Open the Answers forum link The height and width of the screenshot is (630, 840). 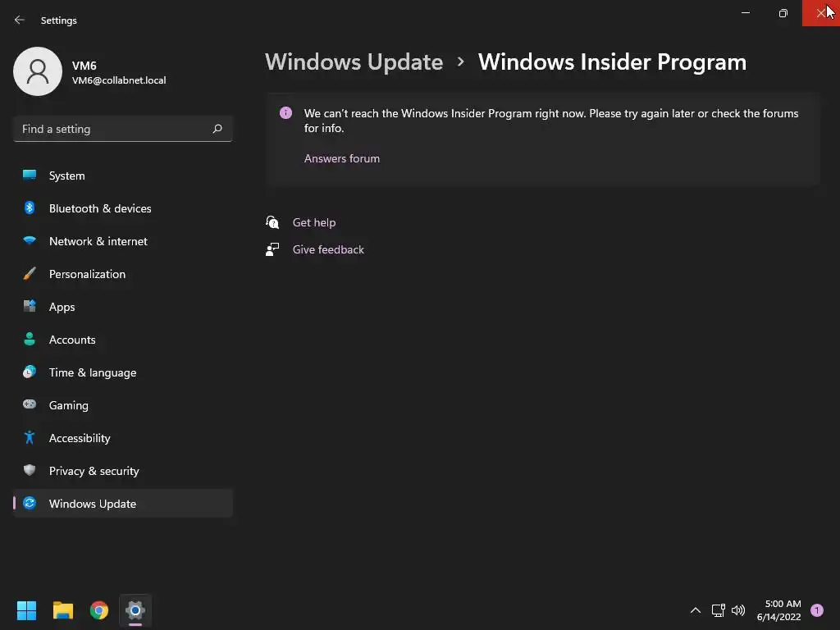tap(342, 158)
